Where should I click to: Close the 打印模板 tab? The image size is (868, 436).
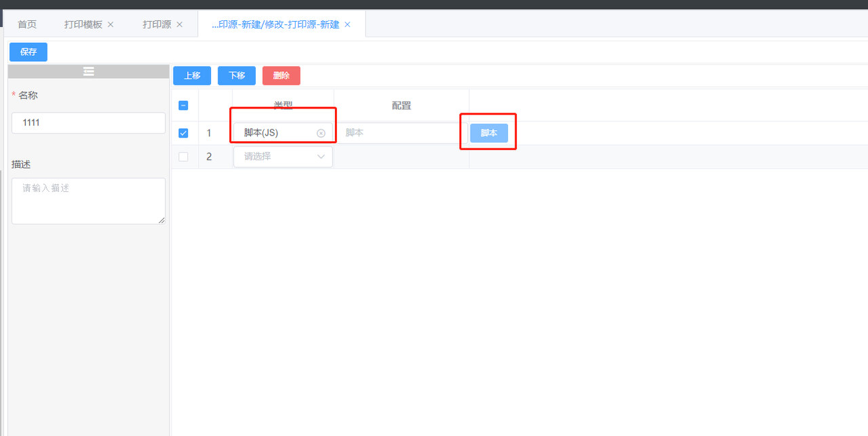[x=111, y=24]
